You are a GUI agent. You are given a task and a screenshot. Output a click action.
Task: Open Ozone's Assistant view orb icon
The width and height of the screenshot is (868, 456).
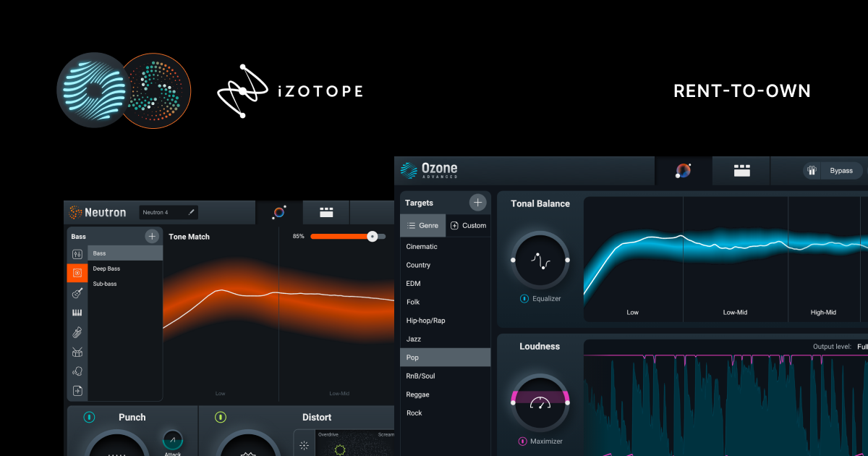coord(684,170)
